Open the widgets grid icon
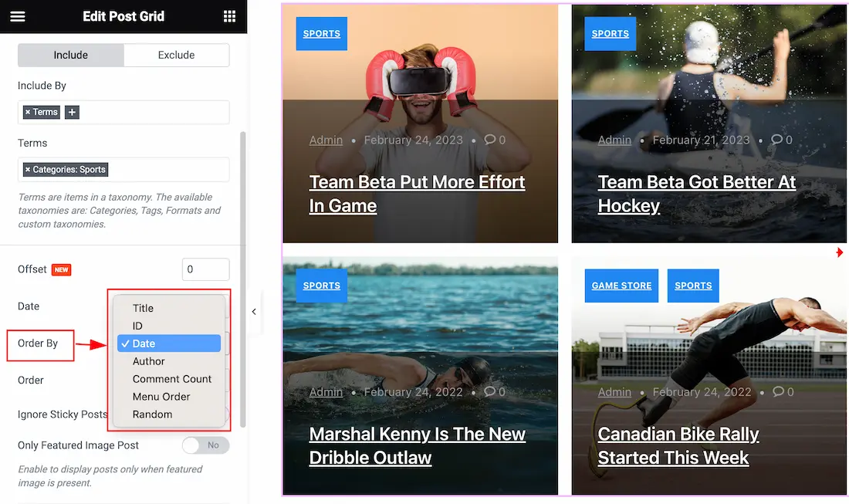Viewport: 849px width, 504px height. (x=229, y=16)
